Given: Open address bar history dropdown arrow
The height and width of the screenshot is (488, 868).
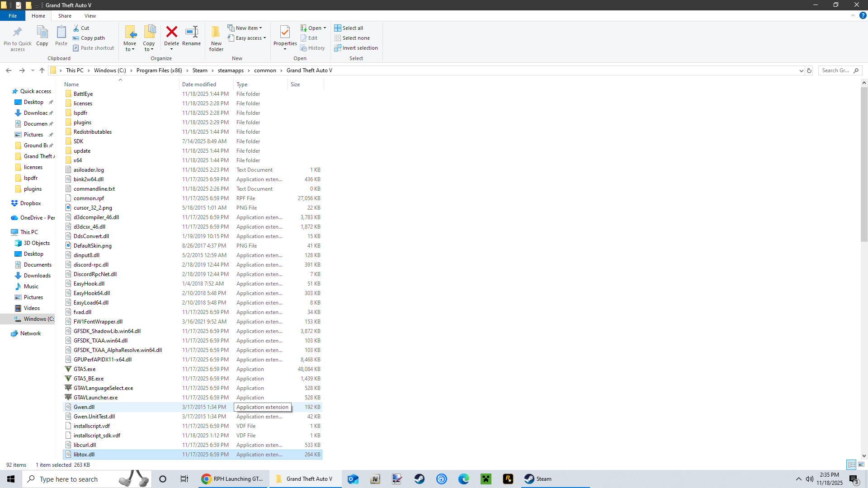Looking at the screenshot, I should coord(801,70).
